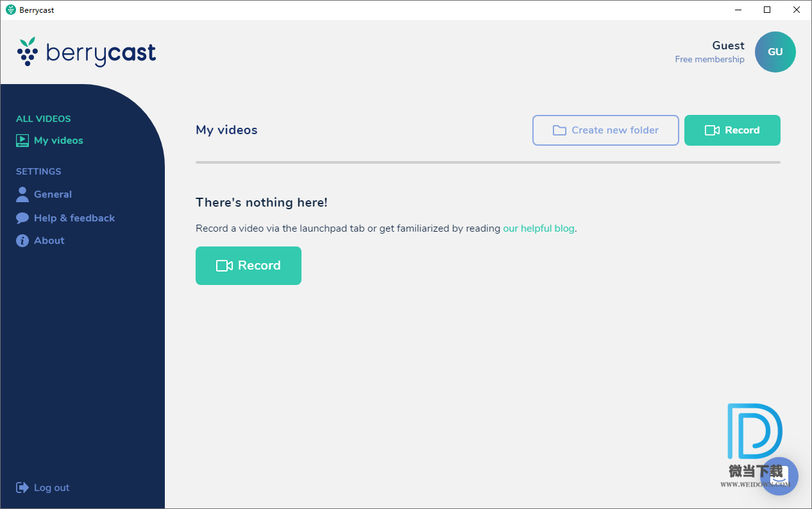The height and width of the screenshot is (509, 812).
Task: Start recording from top Record button
Action: coord(732,130)
